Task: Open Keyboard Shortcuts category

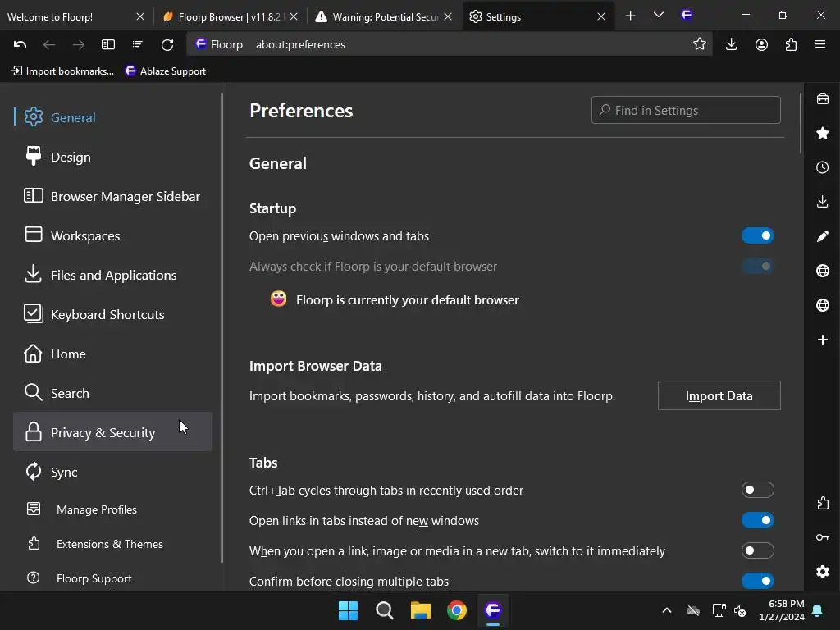Action: click(x=112, y=314)
